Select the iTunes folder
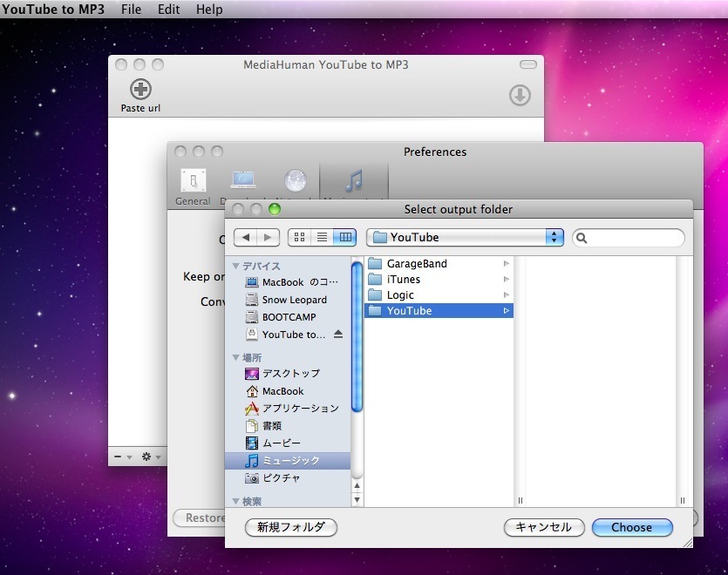 tap(404, 280)
